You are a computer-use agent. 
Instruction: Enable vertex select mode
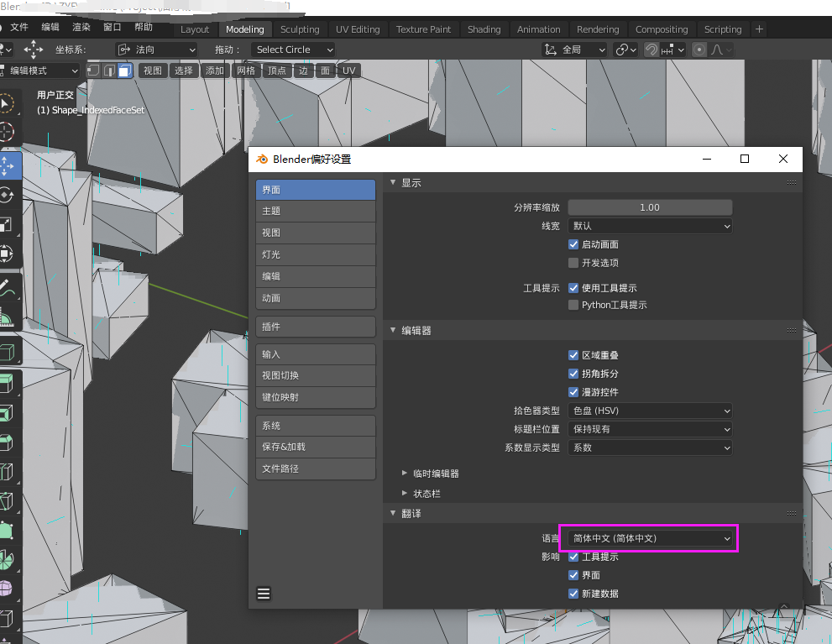click(93, 71)
